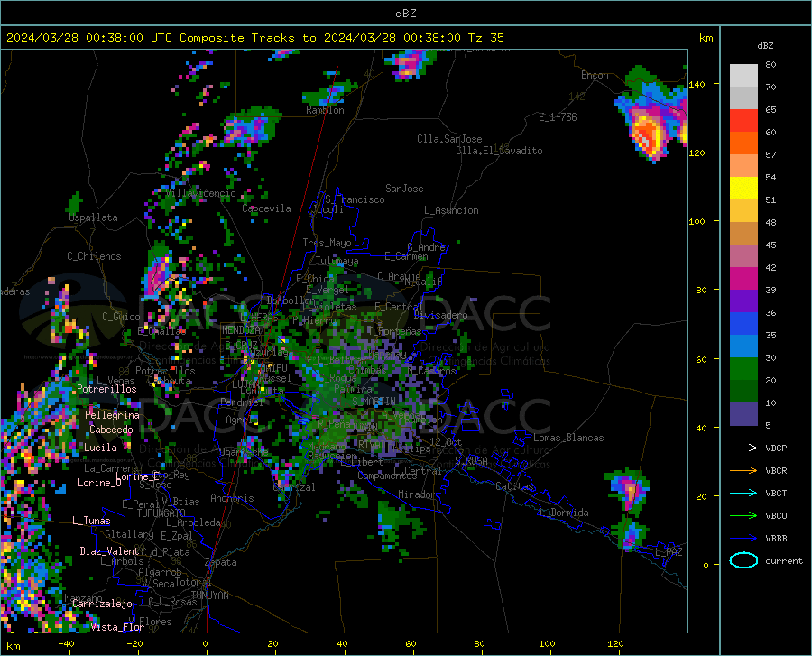The image size is (812, 656).
Task: Click the Diaz_Valent label on the map
Action: (109, 551)
